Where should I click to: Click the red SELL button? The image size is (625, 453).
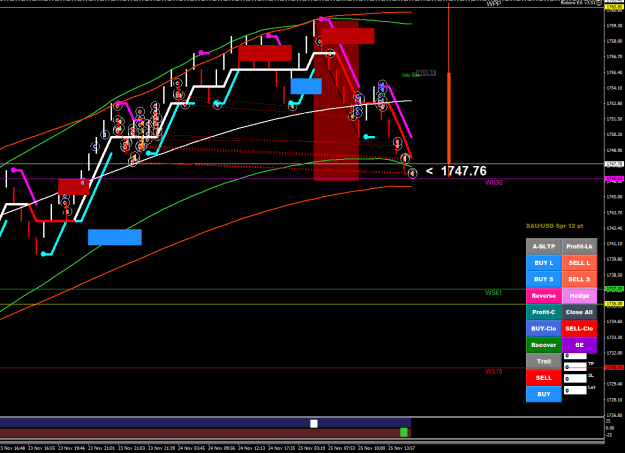[544, 378]
